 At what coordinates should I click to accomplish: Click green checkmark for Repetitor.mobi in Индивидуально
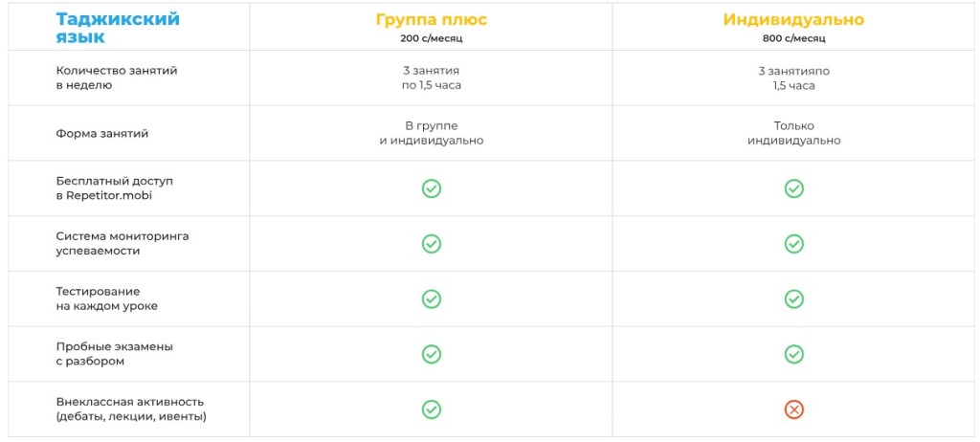point(793,188)
